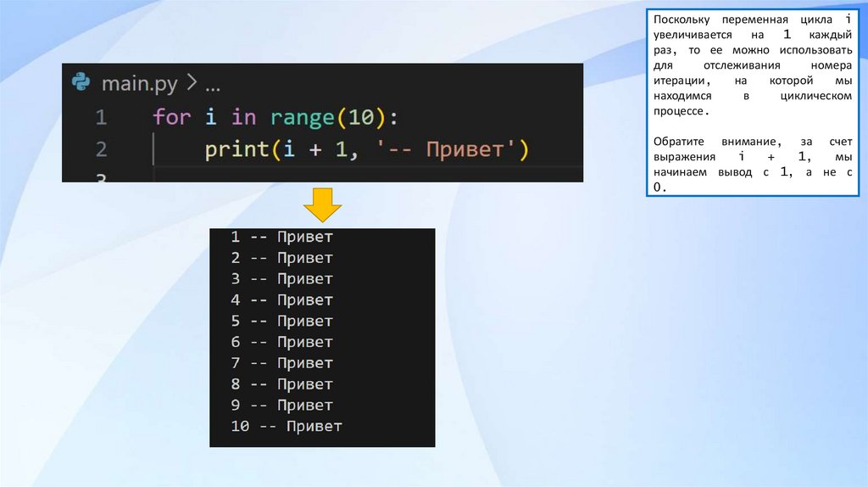Click output line '7 -- Привет'
Screen dimensions: 868x487
point(281,363)
